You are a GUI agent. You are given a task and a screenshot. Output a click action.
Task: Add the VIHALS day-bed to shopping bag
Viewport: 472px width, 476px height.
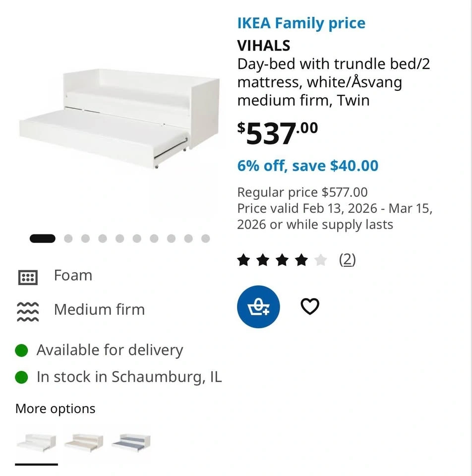258,307
